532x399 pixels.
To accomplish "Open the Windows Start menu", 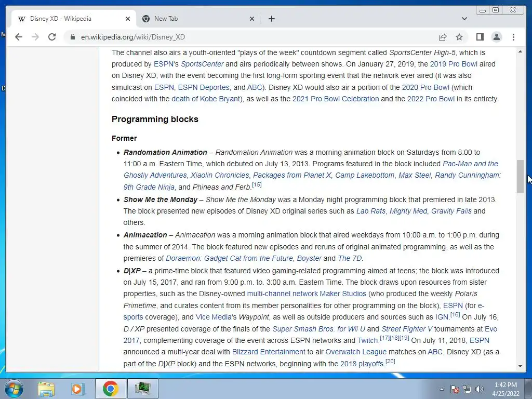I will click(x=14, y=389).
